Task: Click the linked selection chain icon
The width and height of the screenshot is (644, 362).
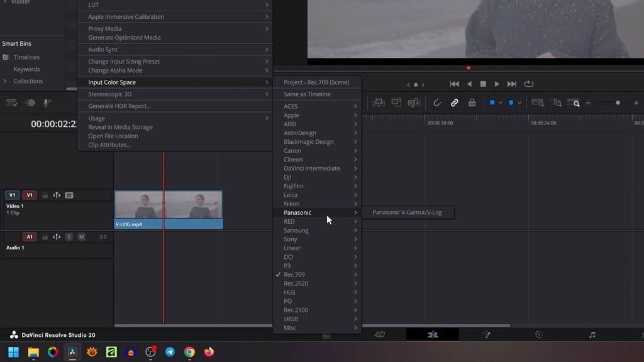Action: pos(454,102)
